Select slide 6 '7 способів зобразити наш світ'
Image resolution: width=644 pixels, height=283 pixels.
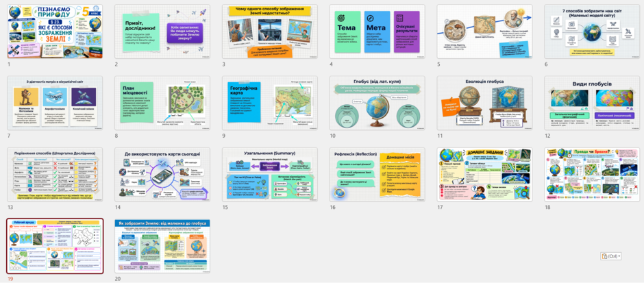(592, 32)
